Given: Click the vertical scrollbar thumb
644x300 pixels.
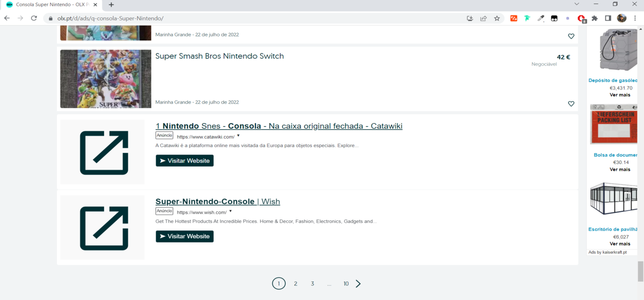Looking at the screenshot, I should click(x=640, y=271).
